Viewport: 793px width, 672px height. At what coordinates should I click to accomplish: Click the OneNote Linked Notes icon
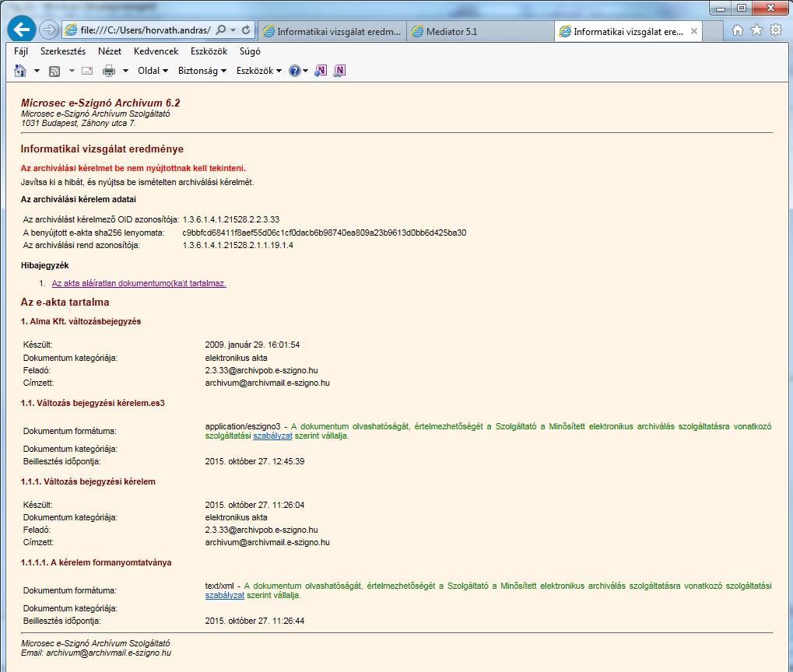pyautogui.click(x=339, y=71)
